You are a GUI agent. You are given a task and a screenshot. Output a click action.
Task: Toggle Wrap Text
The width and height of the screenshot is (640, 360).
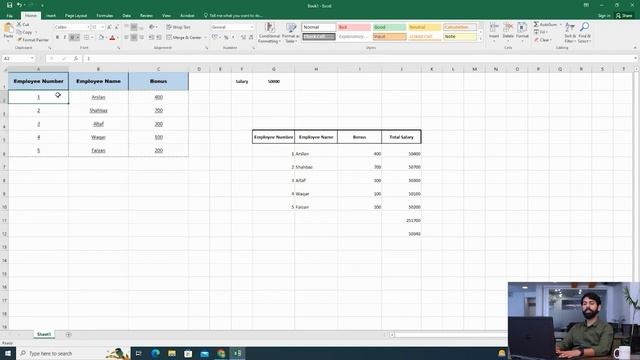(178, 27)
